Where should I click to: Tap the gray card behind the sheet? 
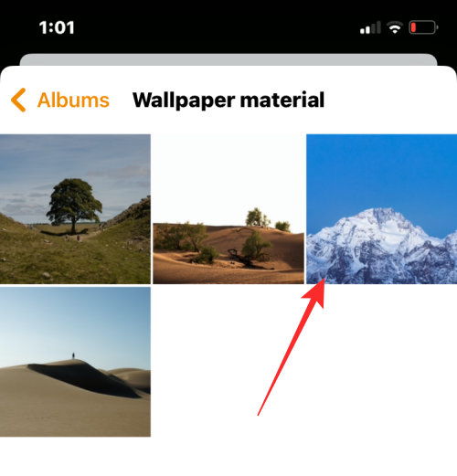coord(228,59)
